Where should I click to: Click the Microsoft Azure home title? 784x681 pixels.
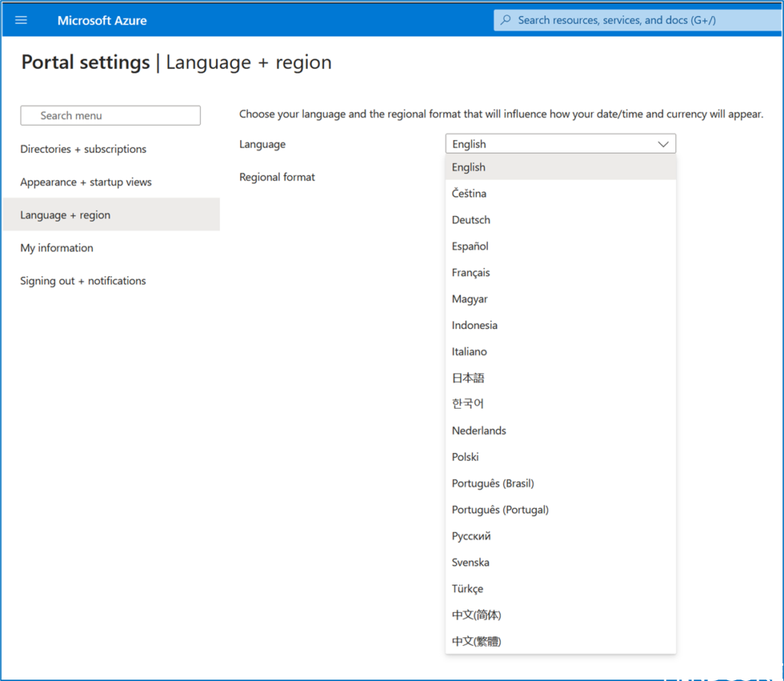click(102, 20)
